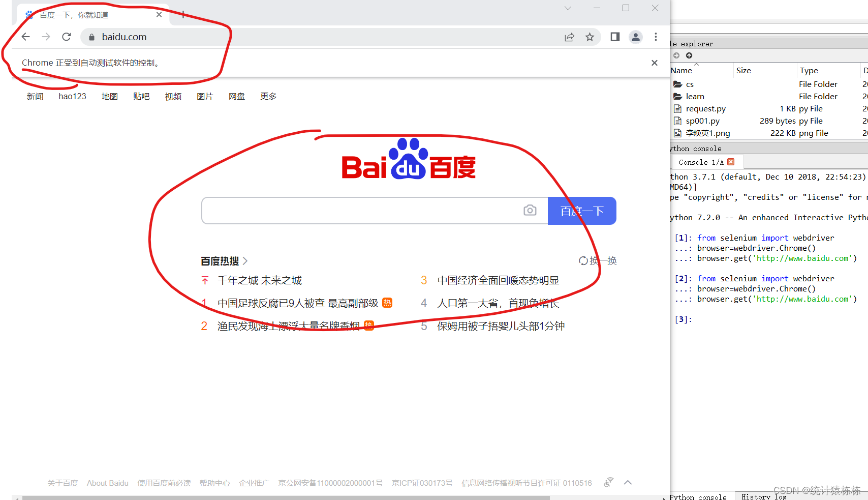Open the hao123 link
The height and width of the screenshot is (500, 868).
[72, 96]
